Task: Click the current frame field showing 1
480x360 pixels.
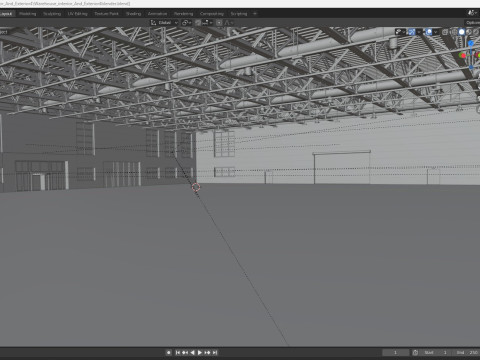Action: tap(395, 352)
